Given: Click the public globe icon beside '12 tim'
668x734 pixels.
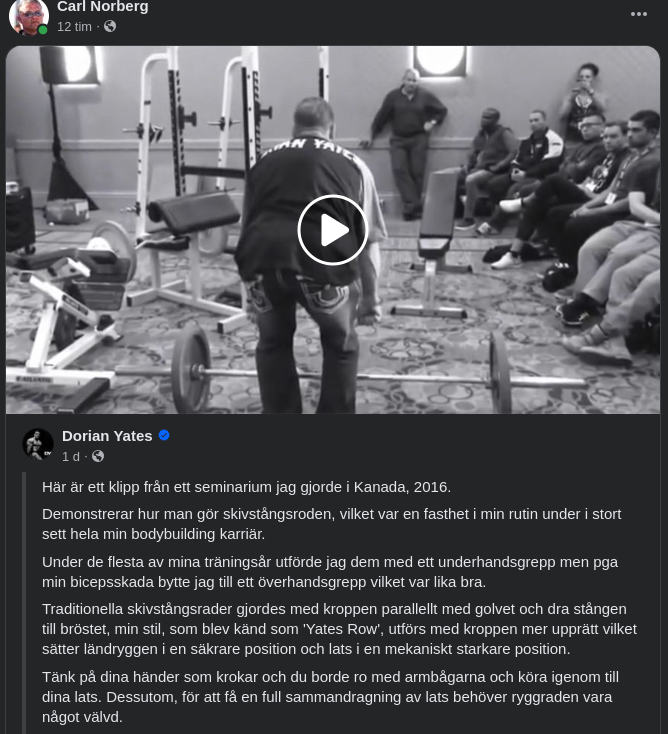Looking at the screenshot, I should 110,26.
